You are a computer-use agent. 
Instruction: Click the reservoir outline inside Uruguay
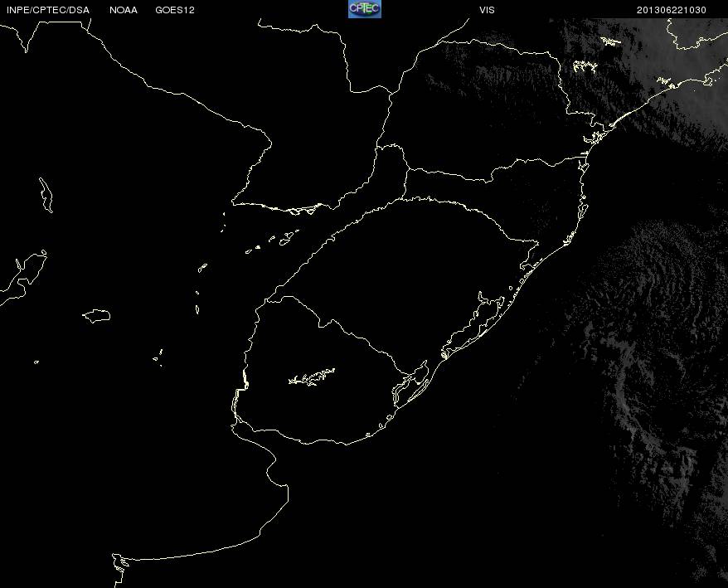pos(312,377)
